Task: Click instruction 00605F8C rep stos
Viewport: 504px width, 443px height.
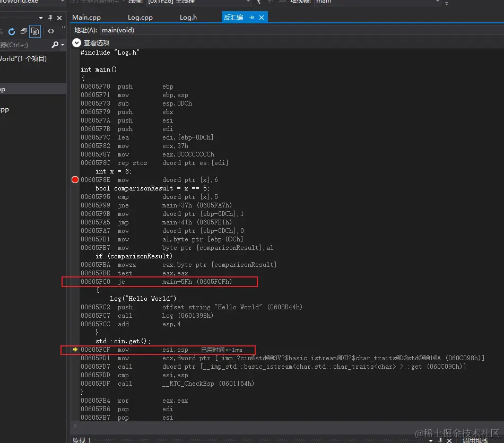Action: [x=154, y=163]
